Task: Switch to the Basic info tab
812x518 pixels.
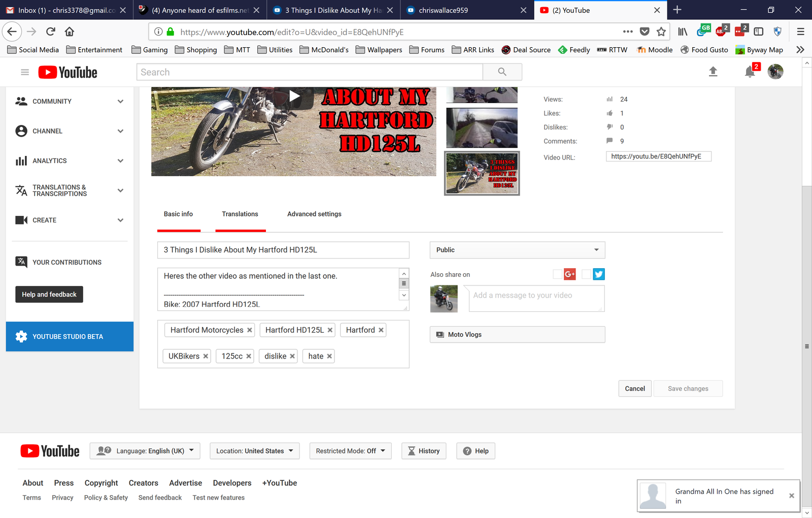Action: [x=179, y=214]
